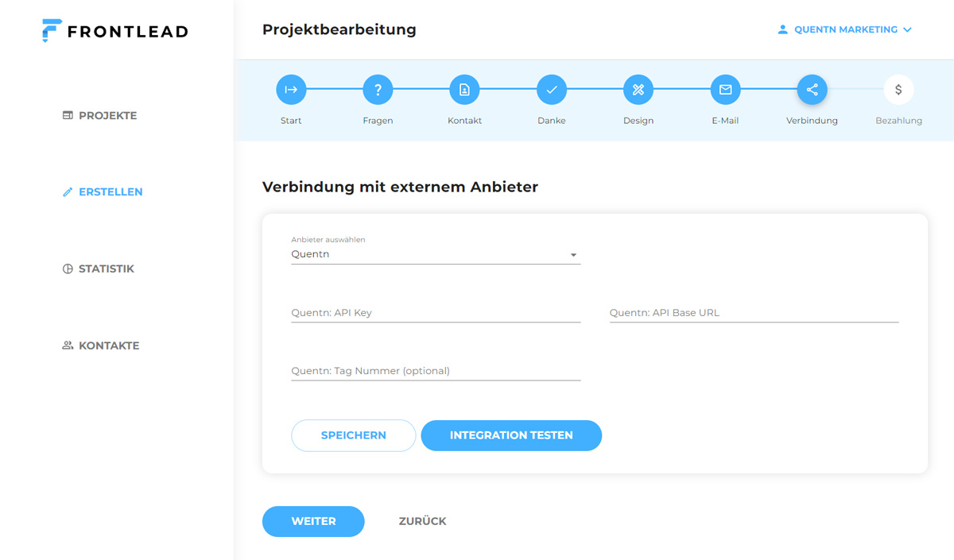Image resolution: width=954 pixels, height=560 pixels.
Task: Open the E-Mail envelope step
Action: pos(725,90)
